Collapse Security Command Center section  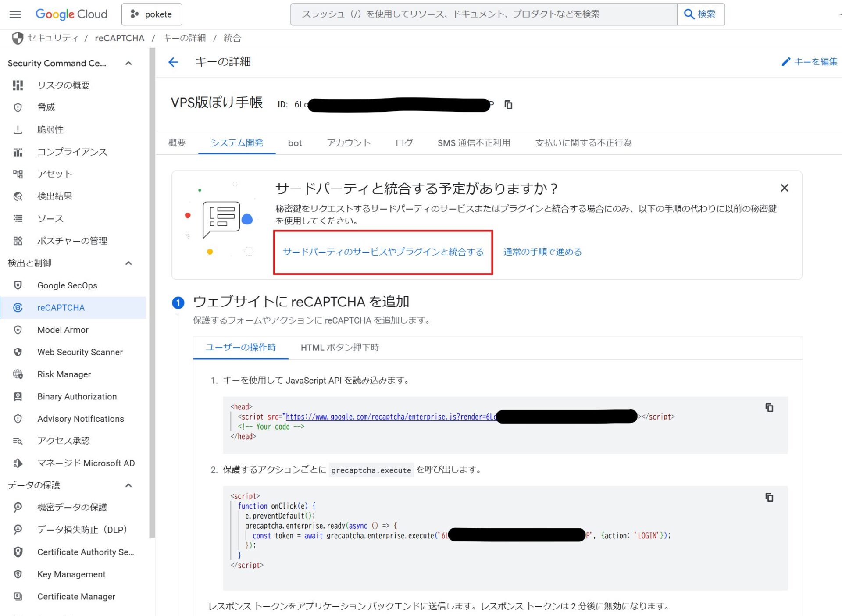tap(128, 63)
